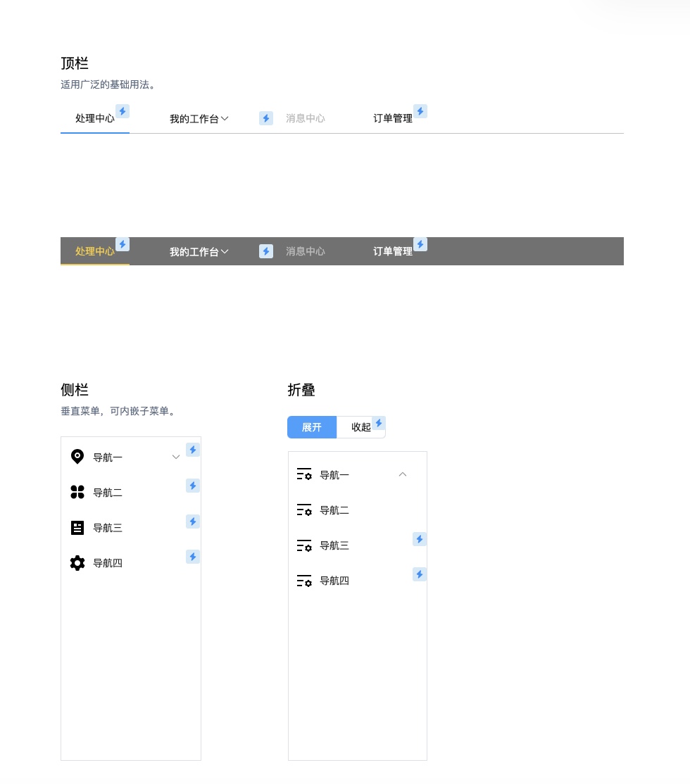This screenshot has height=784, width=690.
Task: Select 处理中心 tab in light top menu
Action: 94,118
